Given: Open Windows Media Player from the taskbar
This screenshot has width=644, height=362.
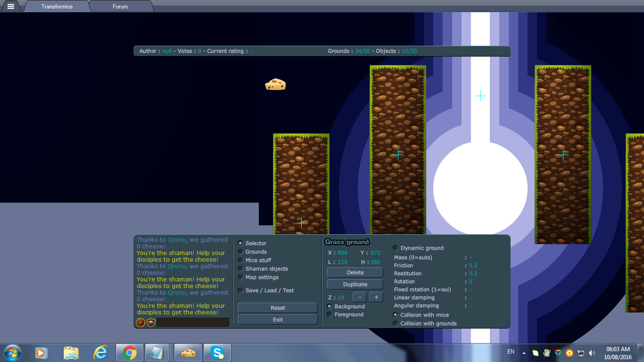Looking at the screenshot, I should tap(41, 353).
